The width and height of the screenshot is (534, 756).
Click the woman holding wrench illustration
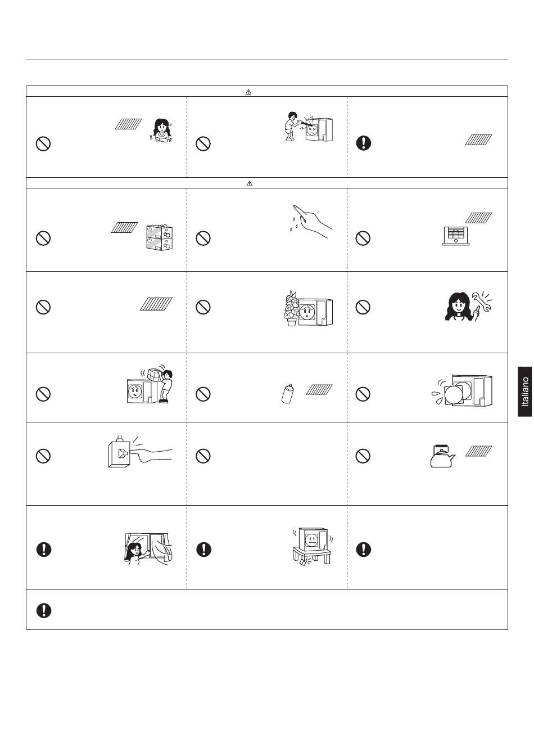click(x=468, y=306)
